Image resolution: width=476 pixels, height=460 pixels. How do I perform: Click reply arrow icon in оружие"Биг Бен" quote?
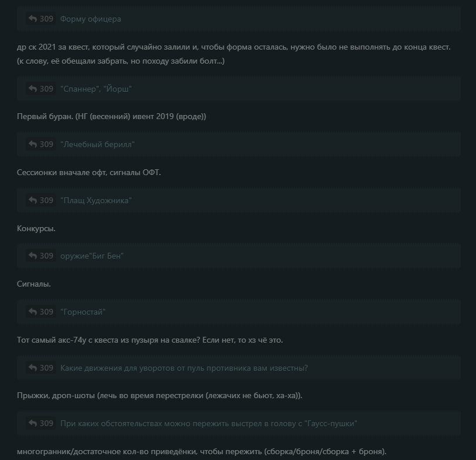(x=33, y=256)
